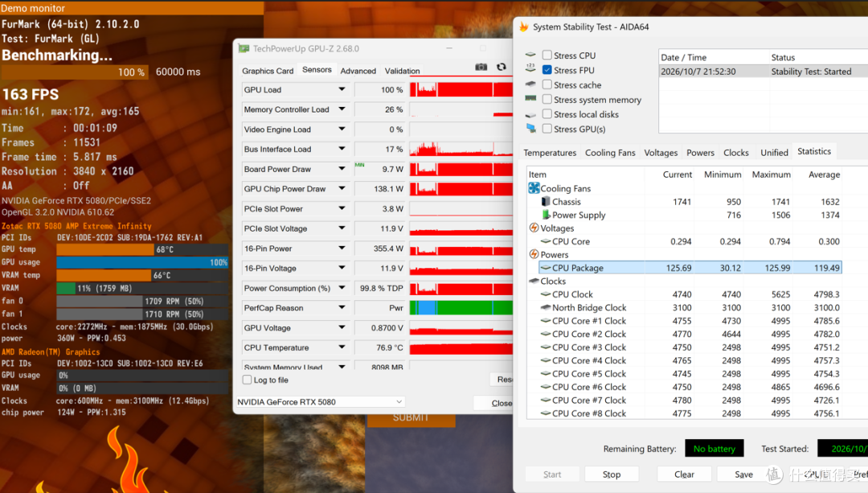Click the Stop button in AIDA64

point(611,475)
